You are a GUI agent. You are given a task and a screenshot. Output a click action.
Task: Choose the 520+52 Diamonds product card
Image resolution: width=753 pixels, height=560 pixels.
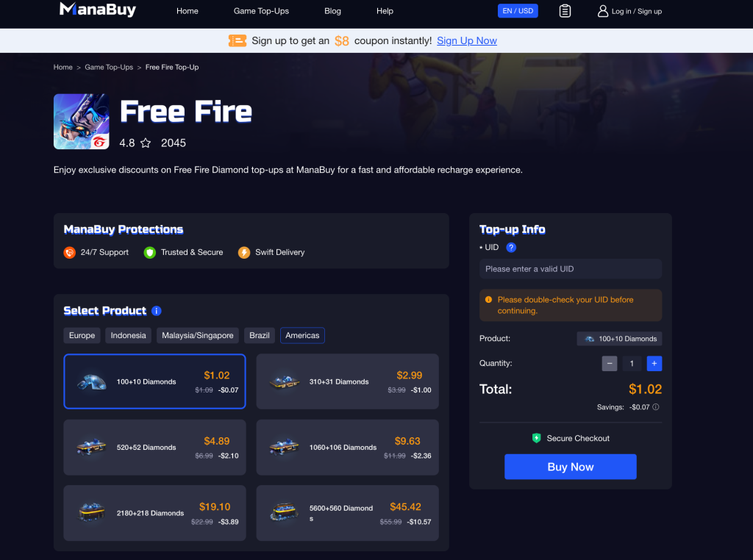154,448
